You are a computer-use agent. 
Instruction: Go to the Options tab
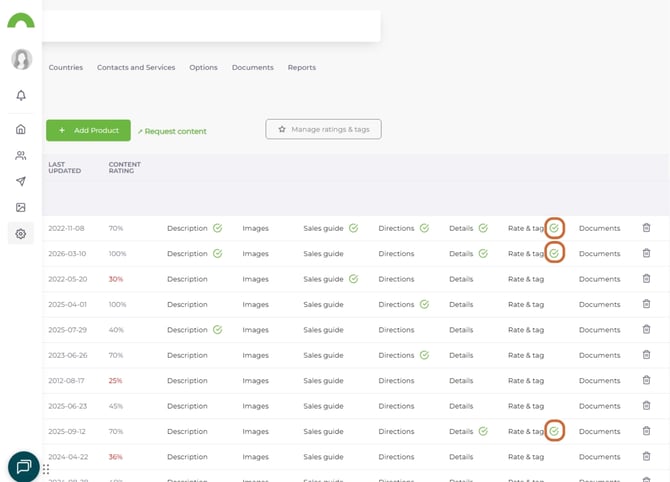point(203,68)
